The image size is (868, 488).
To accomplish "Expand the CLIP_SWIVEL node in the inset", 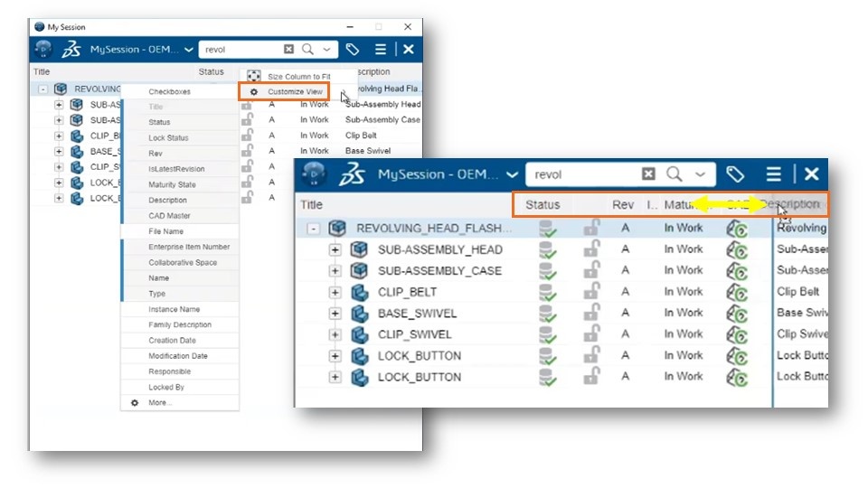I will pos(335,334).
